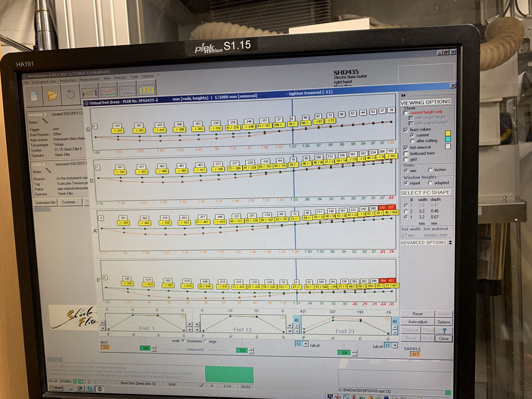
Task: Open the yellow folder toolbar icon
Action: [x=53, y=95]
